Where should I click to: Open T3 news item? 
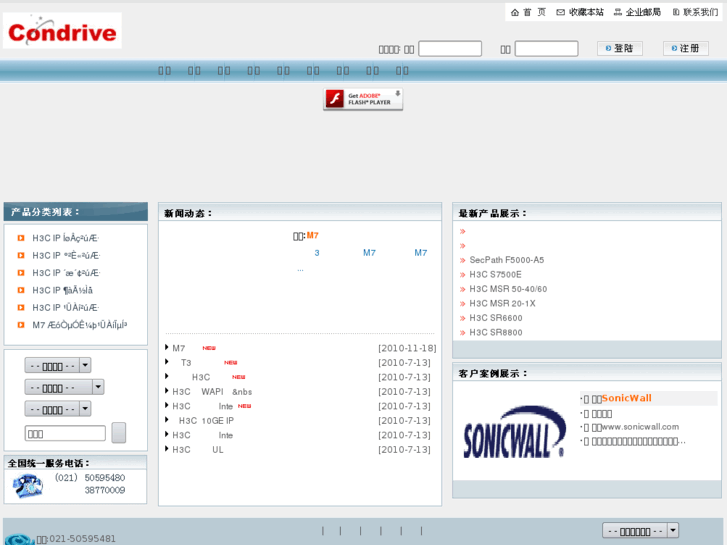186,363
